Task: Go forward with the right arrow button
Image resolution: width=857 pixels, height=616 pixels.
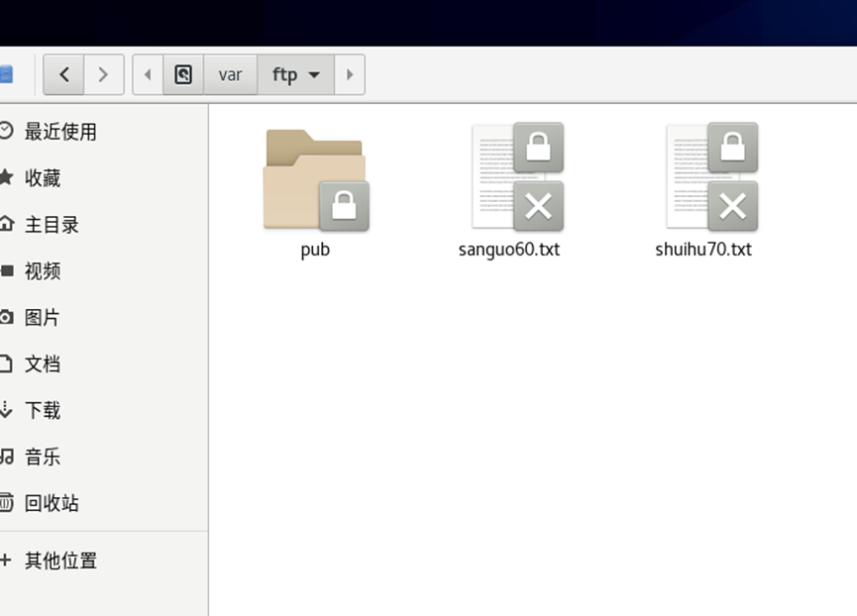Action: pyautogui.click(x=104, y=74)
